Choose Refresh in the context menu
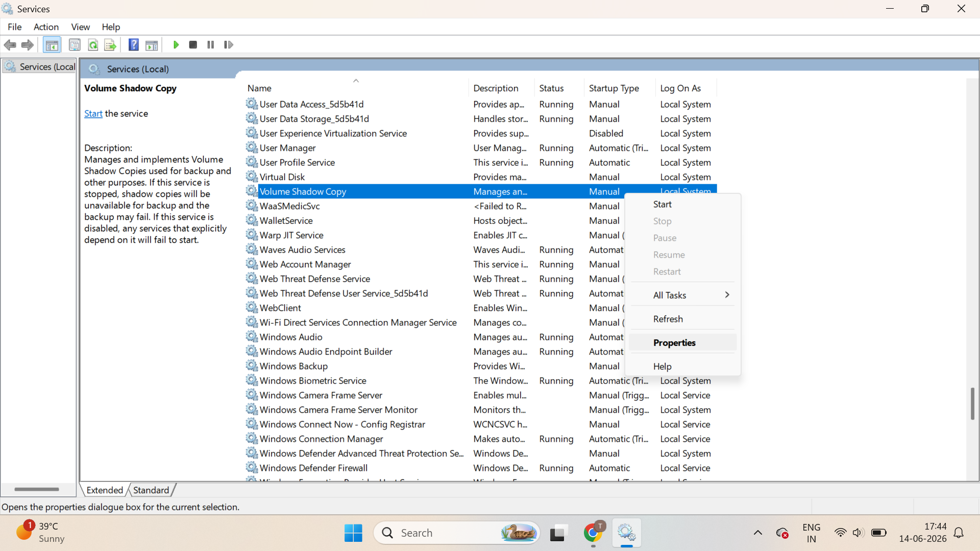Screen dimensions: 980x551 pyautogui.click(x=683, y=319)
